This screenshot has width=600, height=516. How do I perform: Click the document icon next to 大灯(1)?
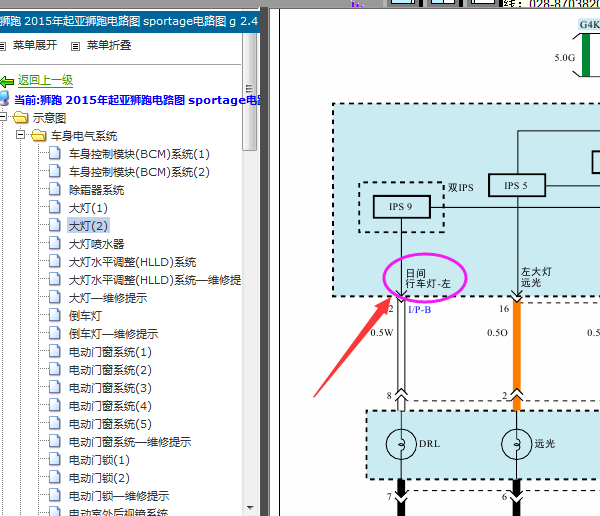[x=55, y=207]
